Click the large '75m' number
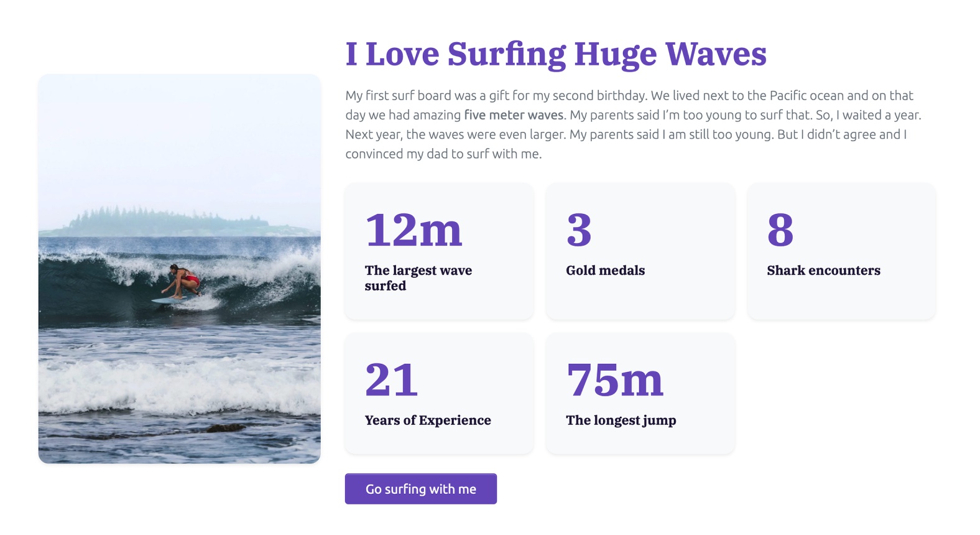This screenshot has width=980, height=535. (x=615, y=379)
